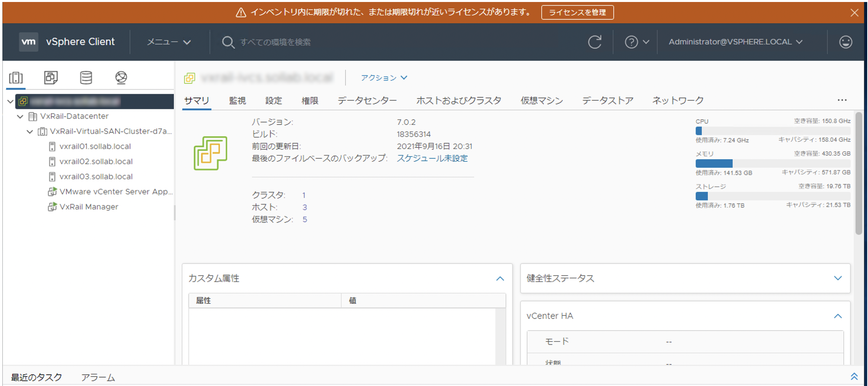Viewport: 868px width, 386px height.
Task: Select host vxrail02.sollab.local in tree
Action: pos(96,161)
